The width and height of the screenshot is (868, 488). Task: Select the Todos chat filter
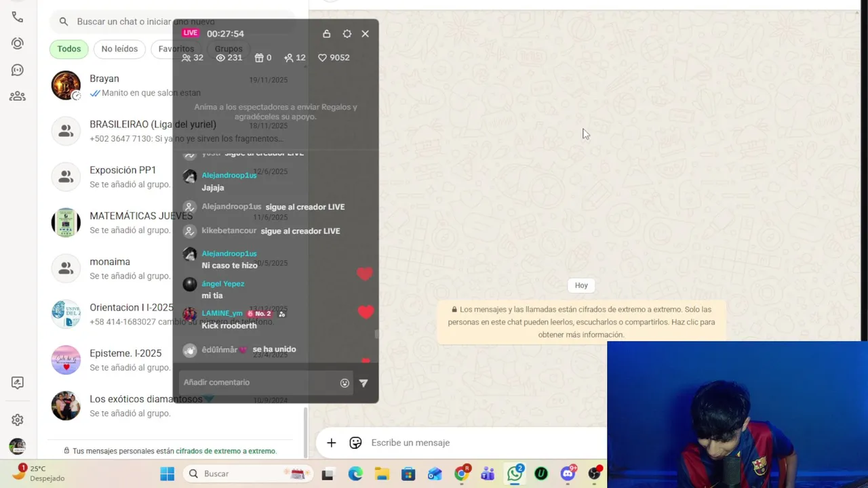pyautogui.click(x=69, y=49)
